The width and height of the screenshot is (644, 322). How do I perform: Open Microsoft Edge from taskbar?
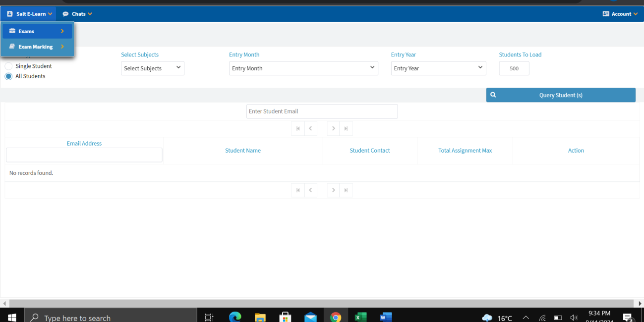235,317
